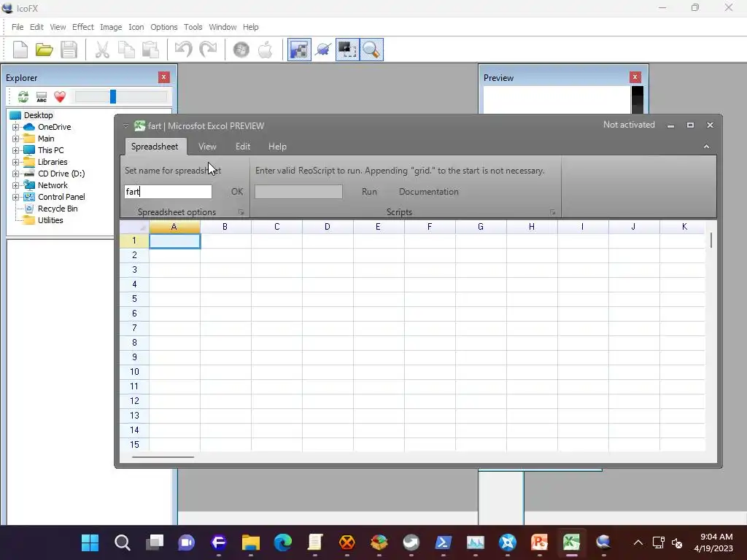Open a file with the folder icon

point(44,50)
